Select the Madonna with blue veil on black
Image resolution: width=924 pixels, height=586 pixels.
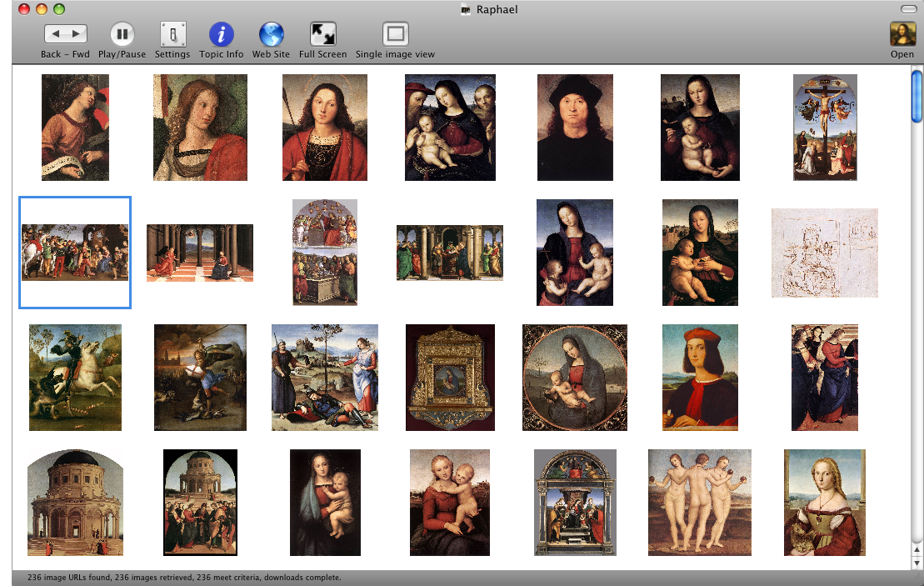click(x=325, y=503)
